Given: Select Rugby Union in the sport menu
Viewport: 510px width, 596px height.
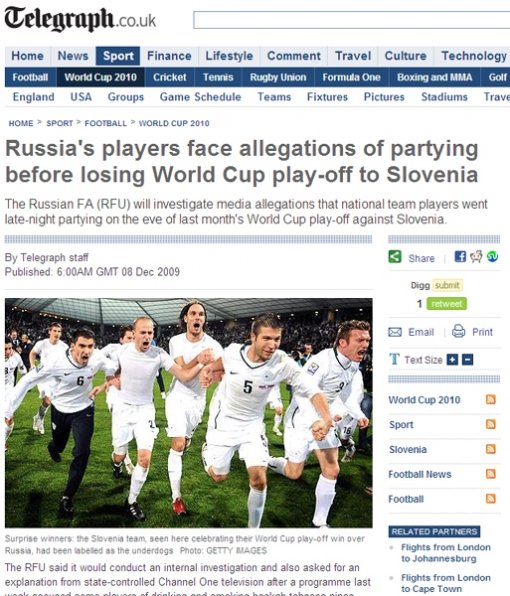Looking at the screenshot, I should 278,78.
